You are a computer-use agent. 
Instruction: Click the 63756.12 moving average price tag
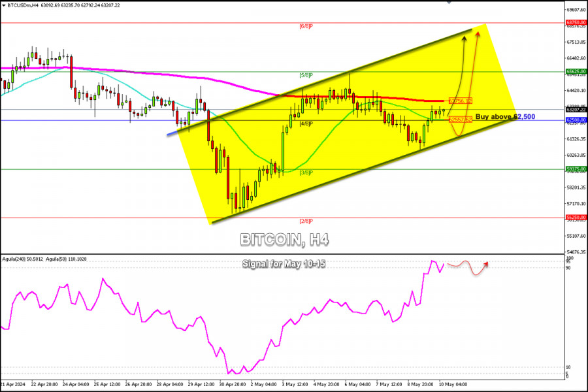(x=461, y=101)
